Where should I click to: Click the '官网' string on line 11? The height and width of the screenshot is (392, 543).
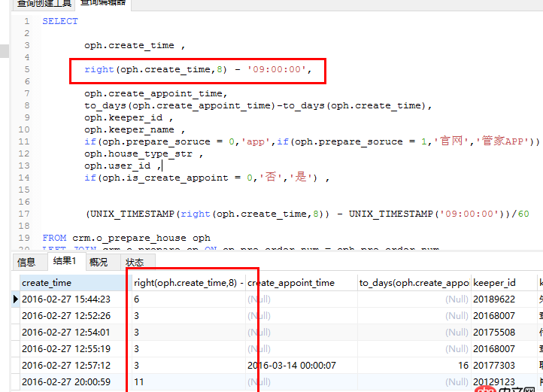click(x=451, y=141)
